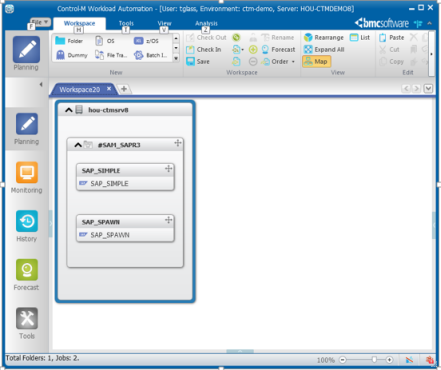Click the bmcsoftware logo
441x370 pixels.
click(382, 23)
